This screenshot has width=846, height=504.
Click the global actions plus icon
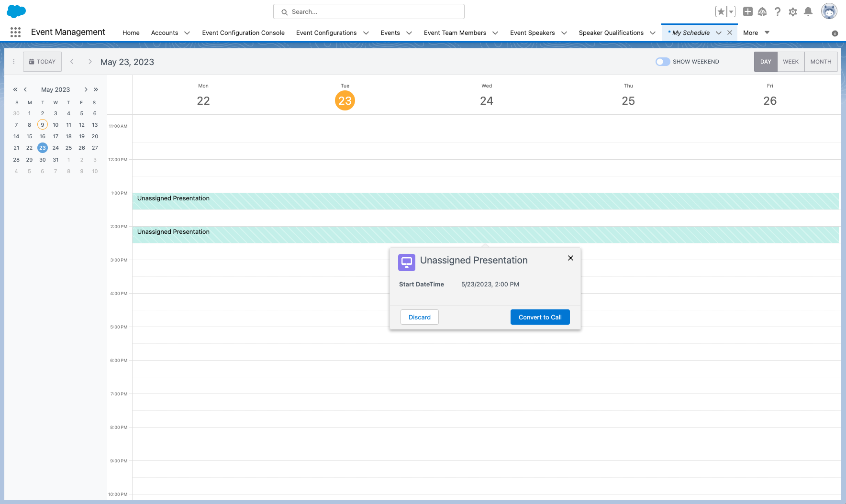[748, 11]
